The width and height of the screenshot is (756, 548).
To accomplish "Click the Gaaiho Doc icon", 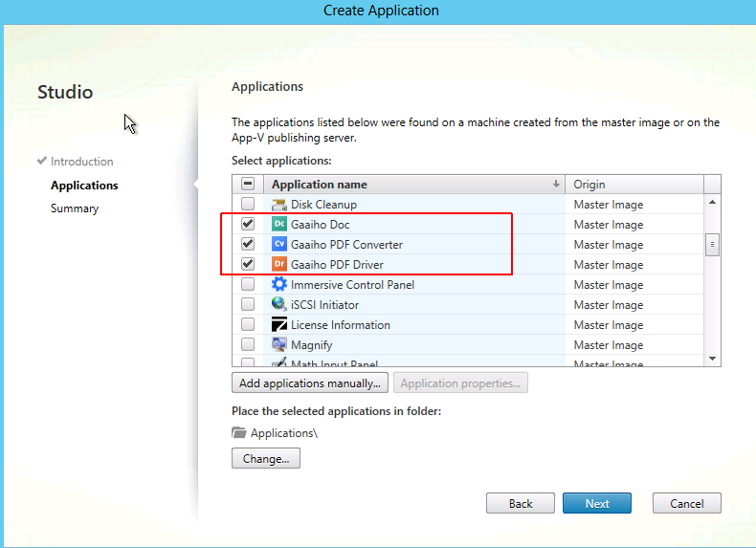I will 279,224.
